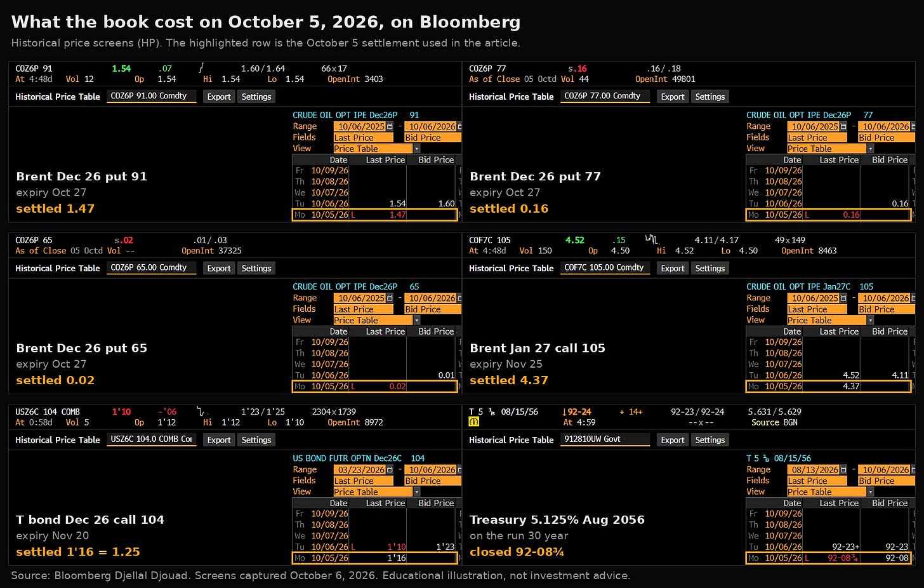This screenshot has height=588, width=924.
Task: Click Export in COF7C 105.00 Comdty panel
Action: coord(673,268)
